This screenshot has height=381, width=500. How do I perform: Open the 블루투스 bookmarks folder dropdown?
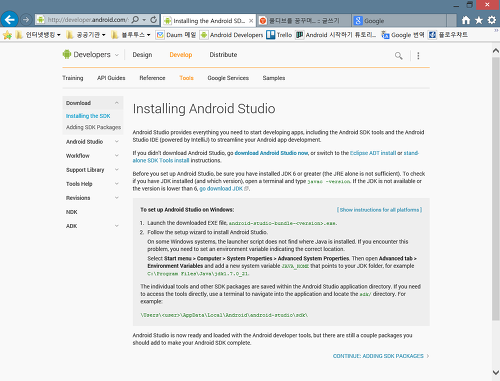(x=130, y=35)
